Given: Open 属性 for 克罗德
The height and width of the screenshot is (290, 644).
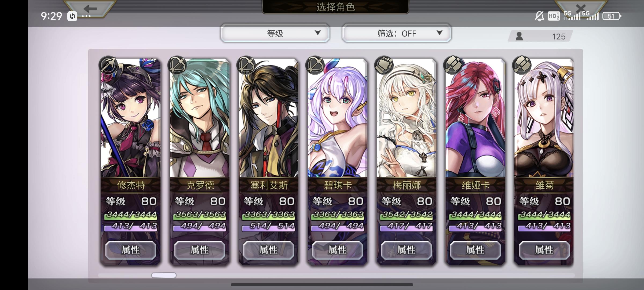Looking at the screenshot, I should click(x=200, y=250).
